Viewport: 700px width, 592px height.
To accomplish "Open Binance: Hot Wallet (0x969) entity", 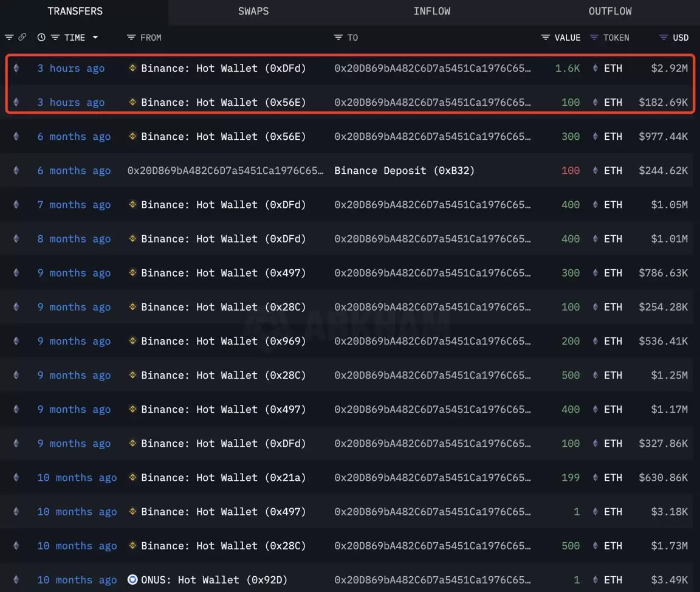I will [x=223, y=341].
